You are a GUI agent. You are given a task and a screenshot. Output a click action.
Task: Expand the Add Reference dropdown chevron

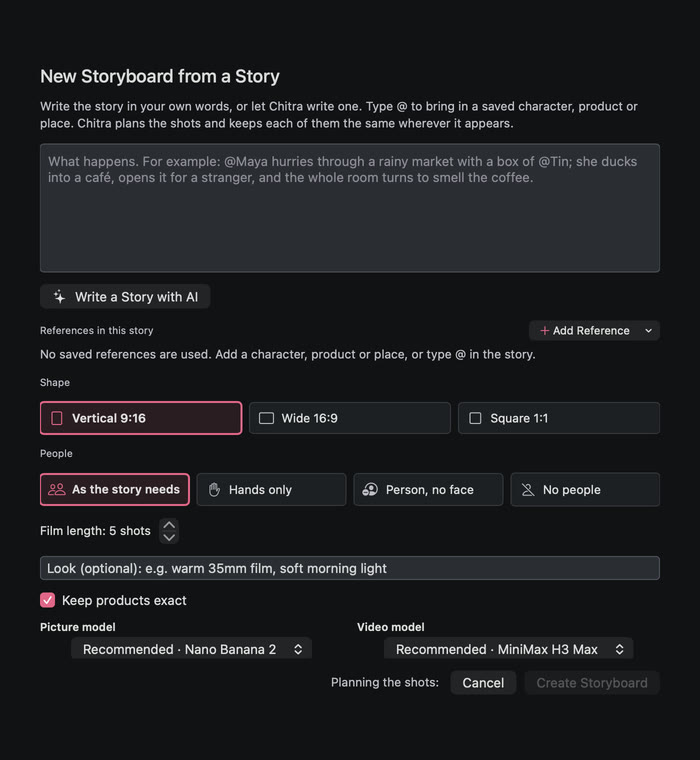point(648,331)
